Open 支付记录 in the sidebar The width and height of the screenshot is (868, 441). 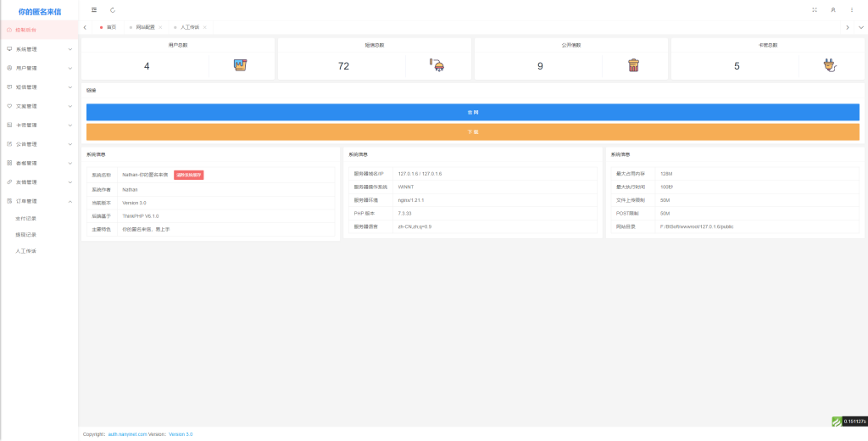pos(26,219)
